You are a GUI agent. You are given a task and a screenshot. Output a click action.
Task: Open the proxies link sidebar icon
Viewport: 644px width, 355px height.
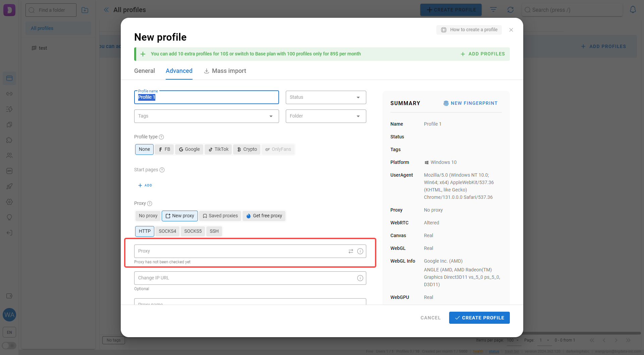click(9, 94)
